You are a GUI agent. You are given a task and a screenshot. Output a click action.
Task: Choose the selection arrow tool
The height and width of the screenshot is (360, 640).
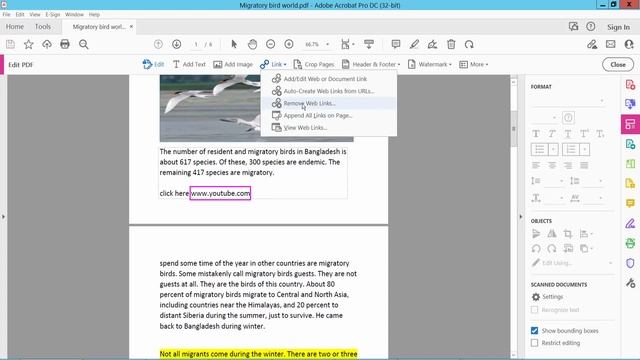click(234, 44)
